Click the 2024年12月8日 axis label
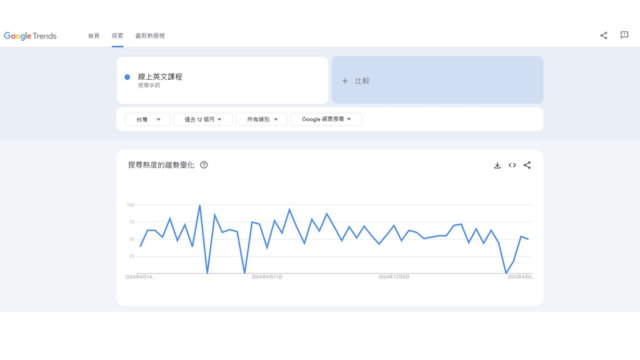Viewport: 640px width, 360px height. pos(394,277)
